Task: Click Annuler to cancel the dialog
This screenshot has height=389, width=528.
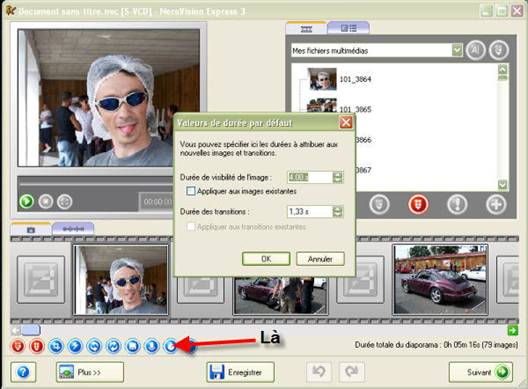Action: 320,259
